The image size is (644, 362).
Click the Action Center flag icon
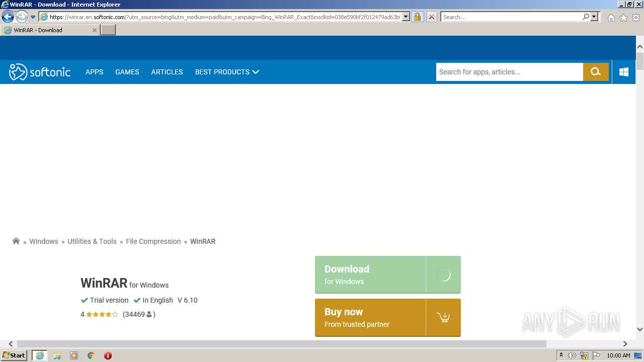click(x=596, y=355)
